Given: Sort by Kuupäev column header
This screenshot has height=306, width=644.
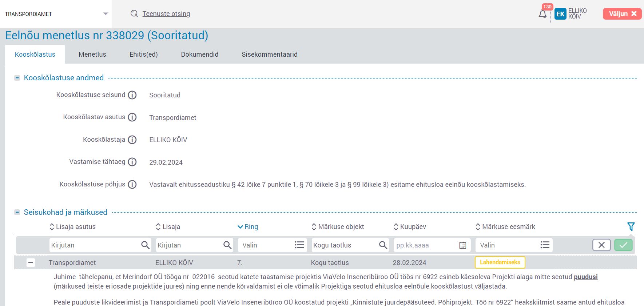Looking at the screenshot, I should [410, 226].
